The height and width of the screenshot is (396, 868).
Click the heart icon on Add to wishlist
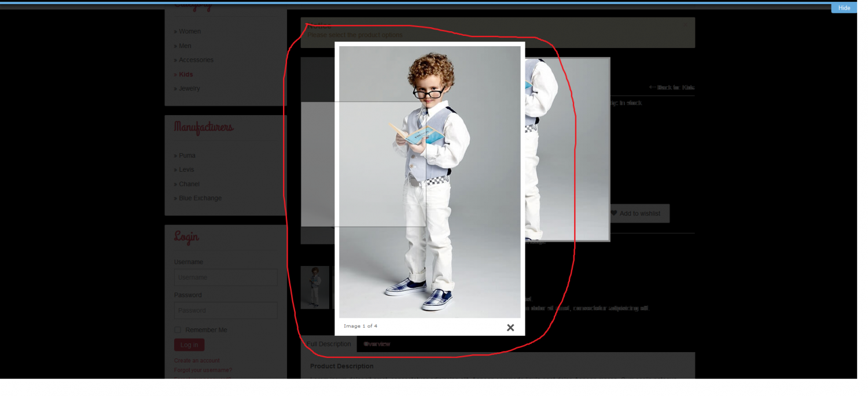[x=614, y=213]
